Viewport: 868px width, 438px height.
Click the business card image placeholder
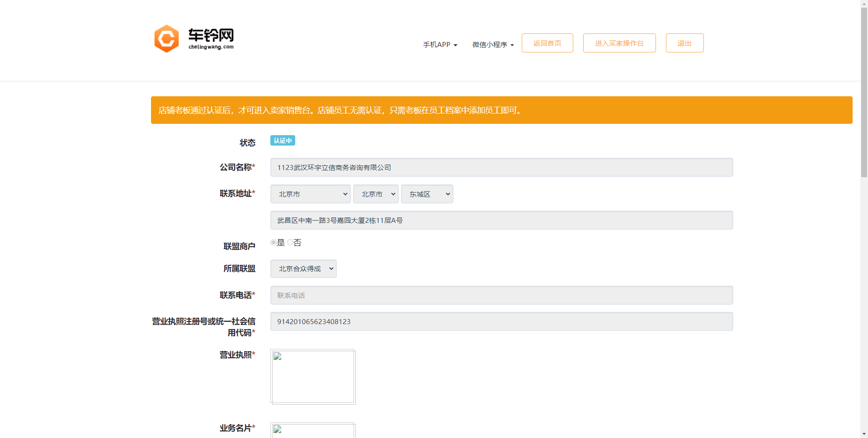point(312,430)
